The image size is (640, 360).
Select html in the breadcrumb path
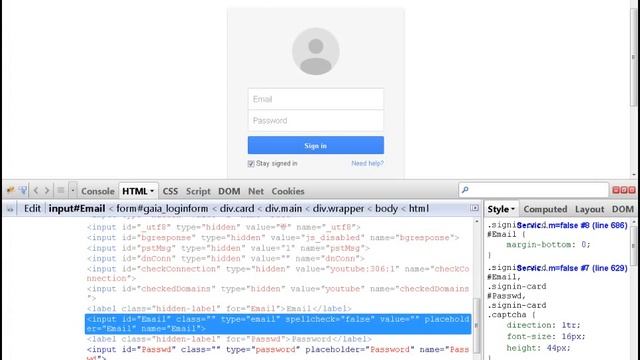[418, 209]
